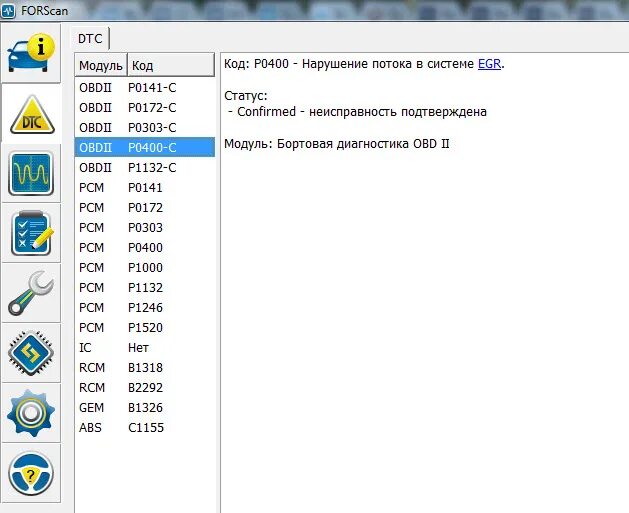Viewport: 629px width, 513px height.
Task: Open the DTC trouble codes section icon
Action: 32,114
